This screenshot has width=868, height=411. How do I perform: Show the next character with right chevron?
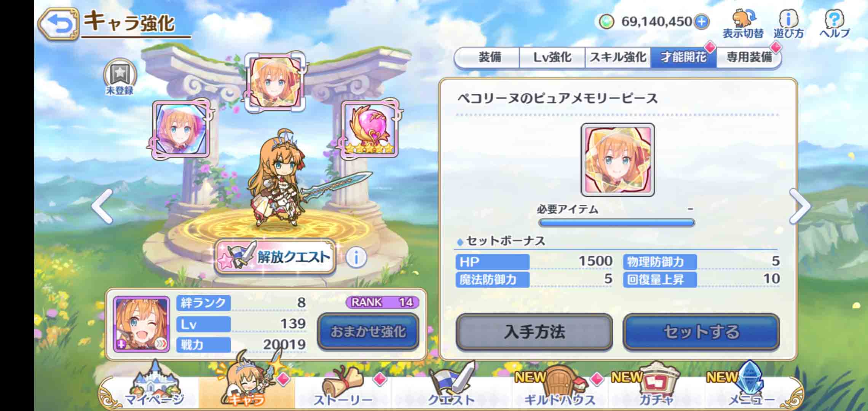800,206
